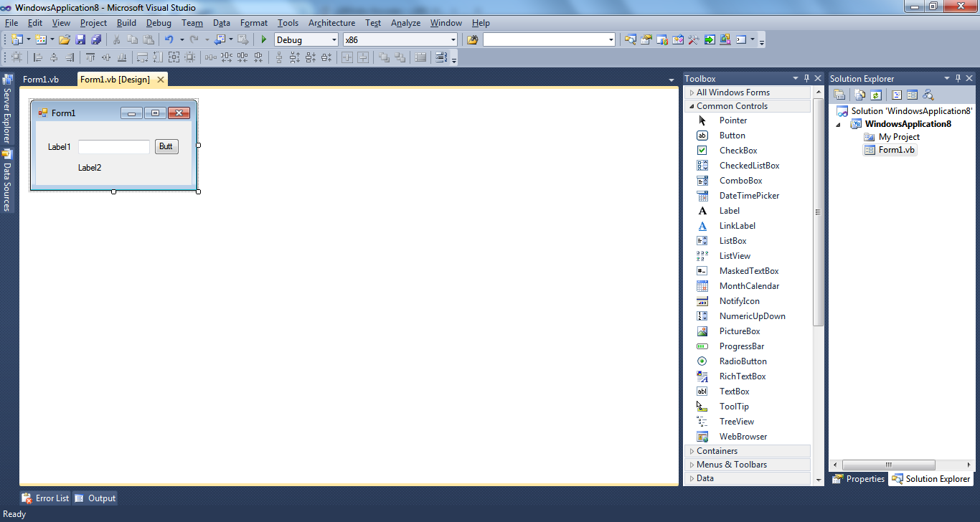Select the Pointer tool in the Toolbox
980x522 pixels.
733,120
